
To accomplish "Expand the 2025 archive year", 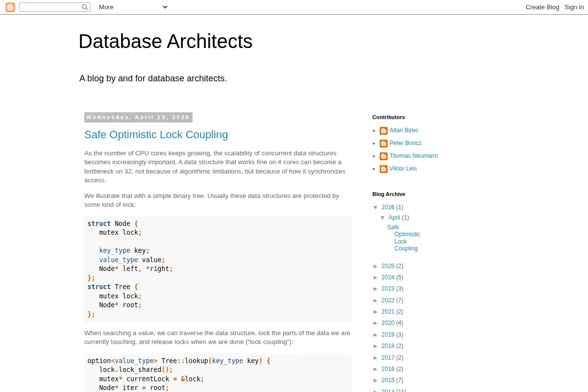I will [376, 267].
